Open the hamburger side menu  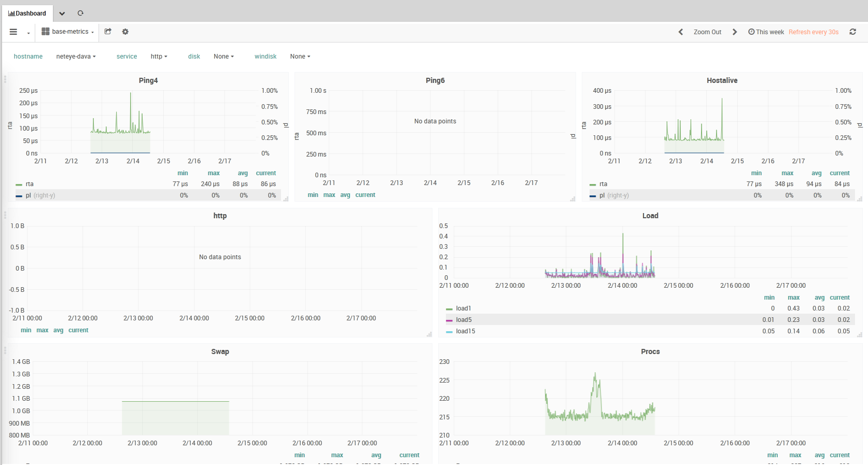coord(13,32)
